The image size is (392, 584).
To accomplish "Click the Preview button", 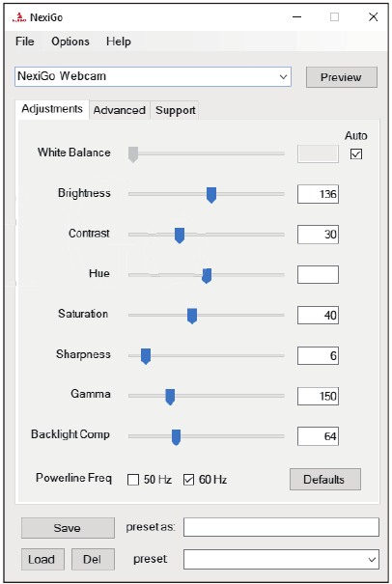I will [342, 77].
